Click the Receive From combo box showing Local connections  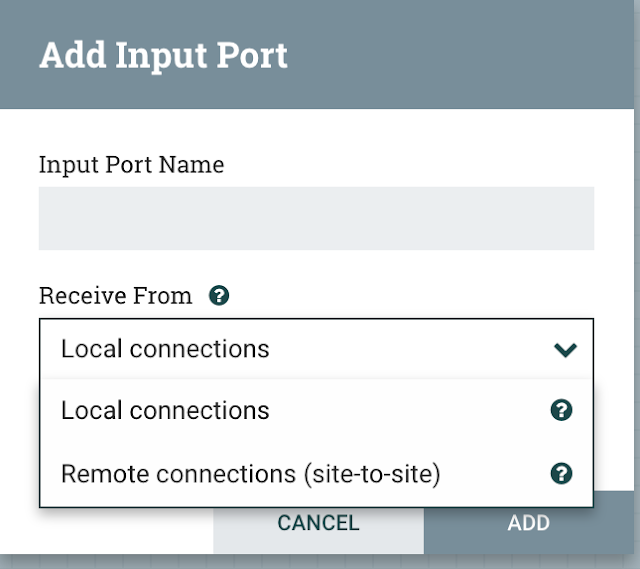tap(316, 349)
